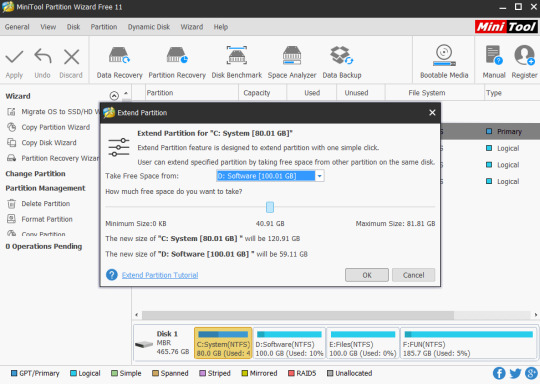This screenshot has height=384, width=540.
Task: Start the Partition Recovery Wizard in sidebar
Action: 52,158
